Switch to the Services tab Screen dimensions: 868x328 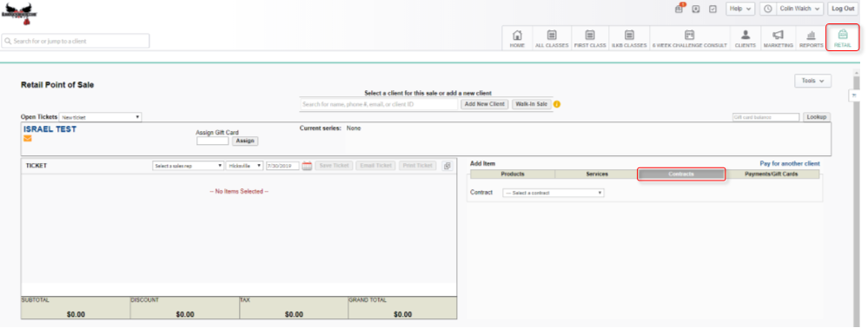597,174
